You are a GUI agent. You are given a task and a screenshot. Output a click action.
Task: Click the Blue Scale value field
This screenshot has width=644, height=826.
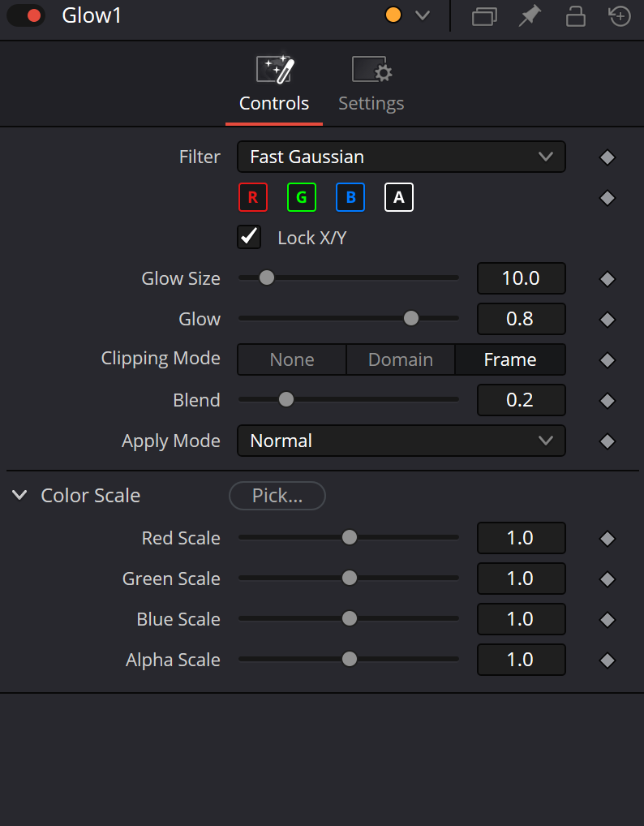(x=522, y=619)
